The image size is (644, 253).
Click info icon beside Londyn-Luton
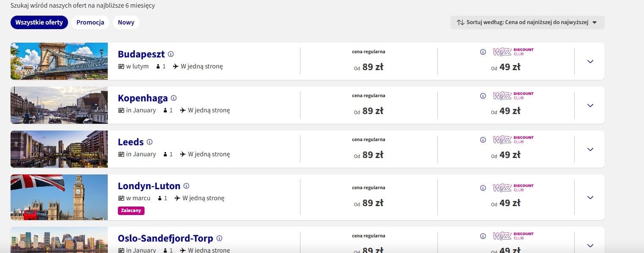click(186, 186)
